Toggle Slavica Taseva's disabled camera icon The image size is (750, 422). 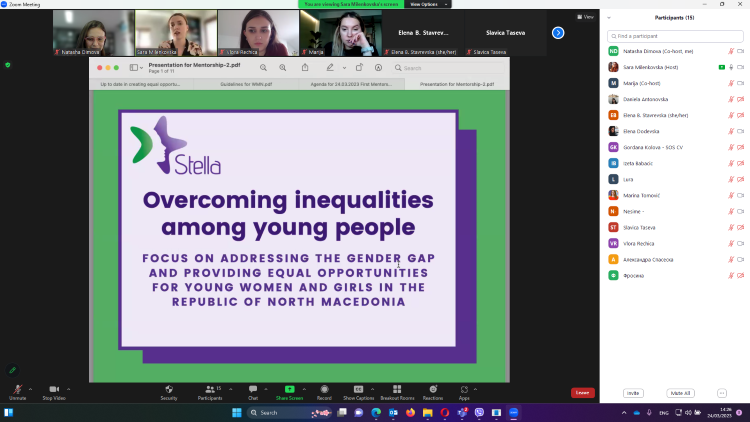(x=740, y=228)
